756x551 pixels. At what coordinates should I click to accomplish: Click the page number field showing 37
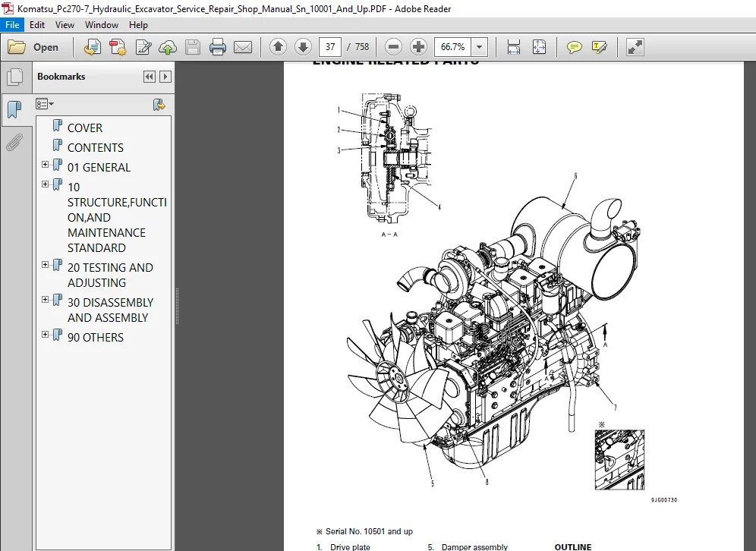pos(330,47)
